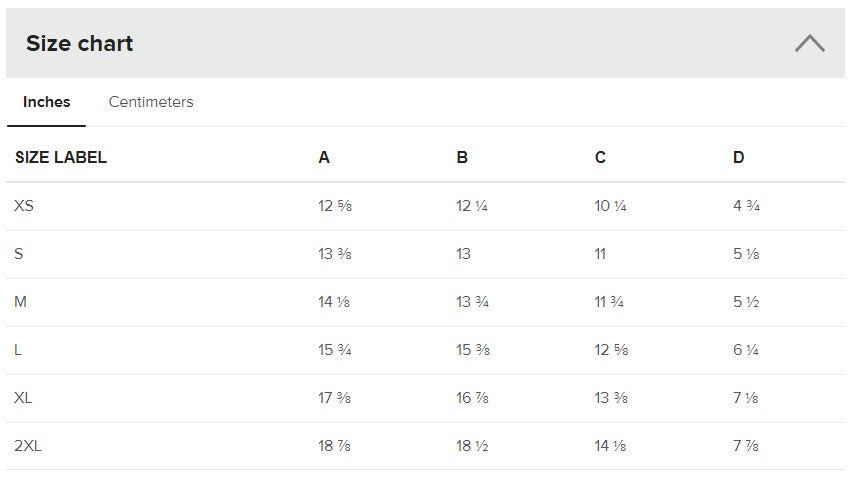The width and height of the screenshot is (860, 500).
Task: Collapse the Size chart with the chevron arrow
Action: point(809,43)
